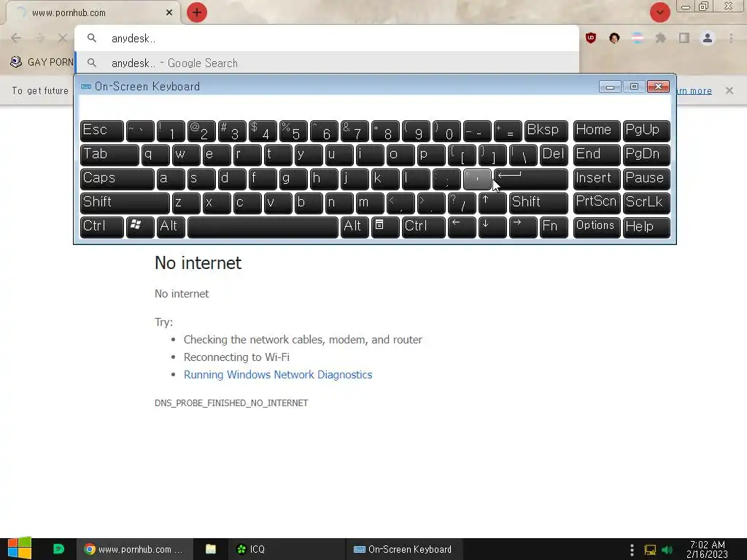Click the uBlock Origin extension icon
The image size is (747, 560).
tap(591, 38)
